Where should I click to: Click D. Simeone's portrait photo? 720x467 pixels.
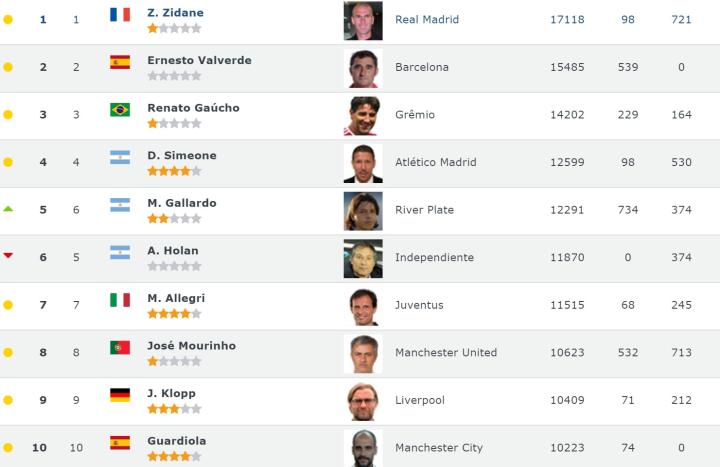pos(363,162)
